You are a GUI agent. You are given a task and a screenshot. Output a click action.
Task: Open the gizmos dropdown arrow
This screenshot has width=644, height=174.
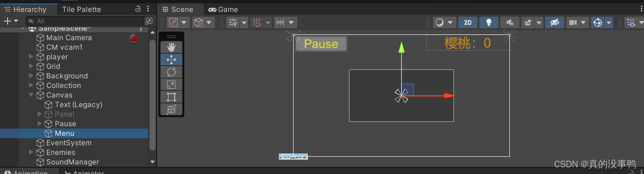(x=609, y=22)
